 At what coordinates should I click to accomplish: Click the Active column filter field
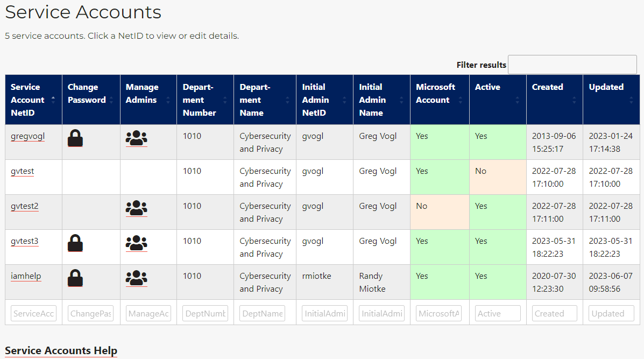coord(498,313)
